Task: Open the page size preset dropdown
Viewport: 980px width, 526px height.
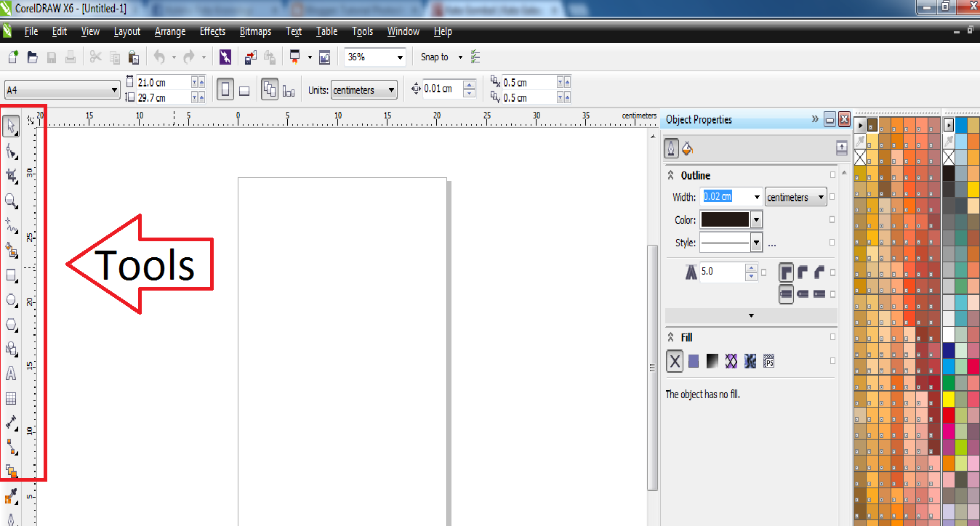Action: pyautogui.click(x=114, y=88)
